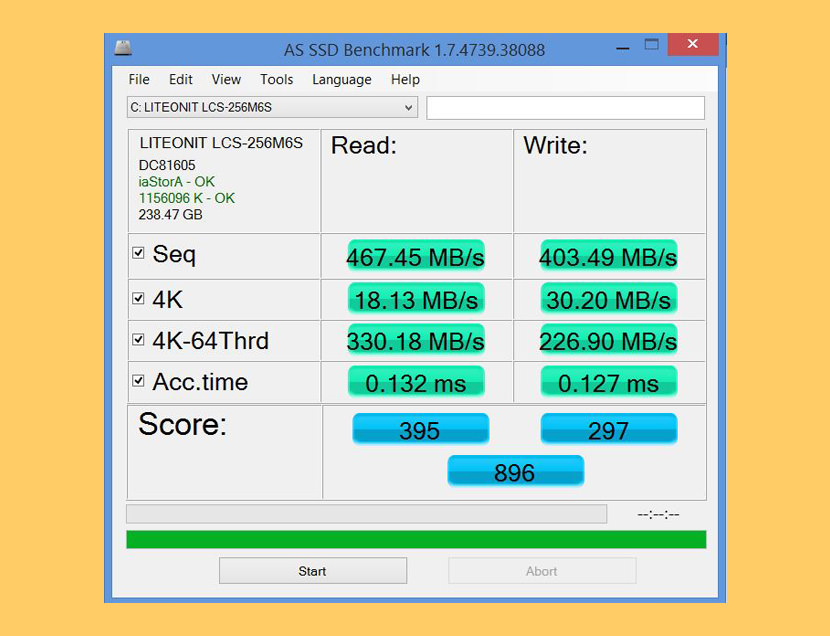
Task: Click the empty text field beside drive selector
Action: 565,108
